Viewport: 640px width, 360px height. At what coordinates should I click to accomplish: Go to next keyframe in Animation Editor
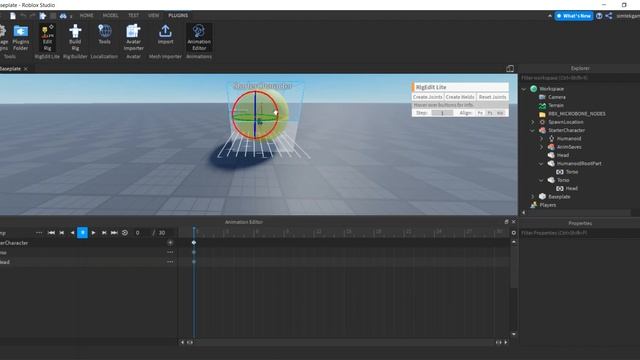[x=104, y=233]
